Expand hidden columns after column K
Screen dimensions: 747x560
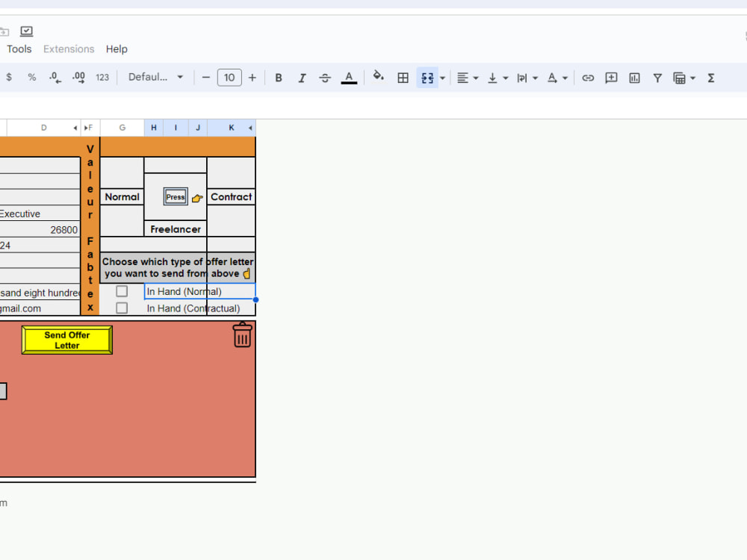click(250, 128)
